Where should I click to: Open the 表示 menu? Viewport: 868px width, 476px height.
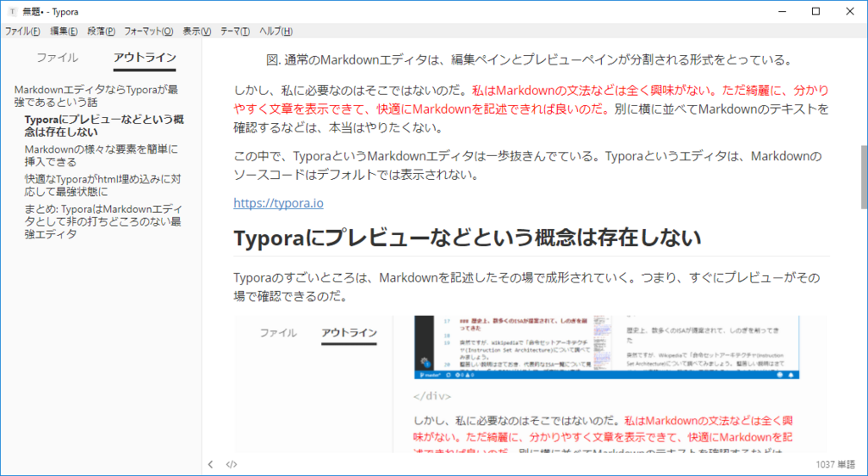click(x=197, y=31)
